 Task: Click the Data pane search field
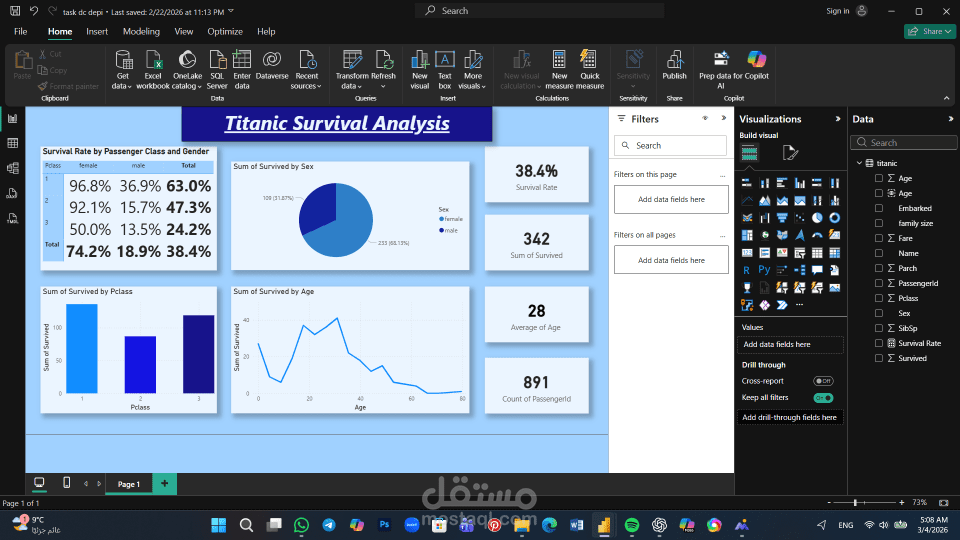(x=904, y=143)
